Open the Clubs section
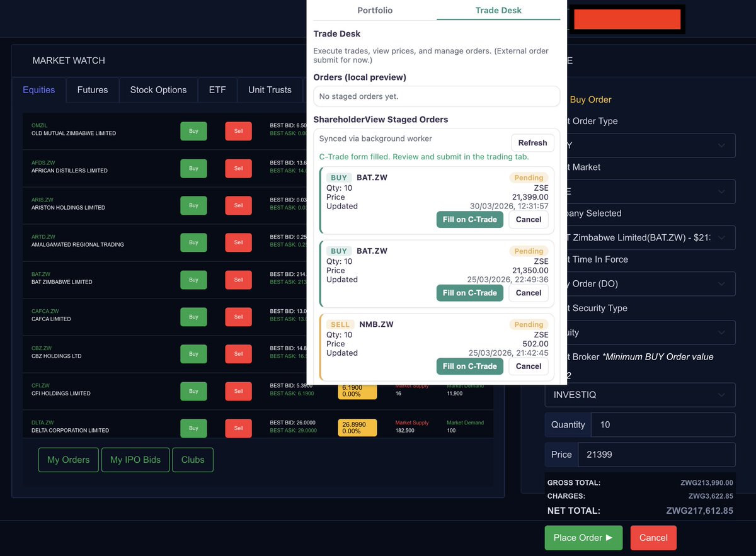The height and width of the screenshot is (556, 756). [193, 460]
